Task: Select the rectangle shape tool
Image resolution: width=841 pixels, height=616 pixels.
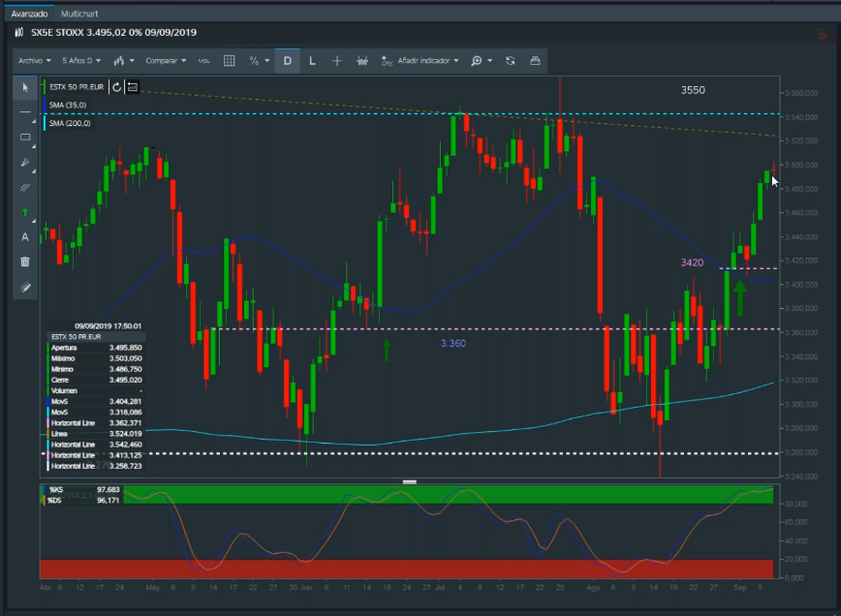Action: [25, 137]
